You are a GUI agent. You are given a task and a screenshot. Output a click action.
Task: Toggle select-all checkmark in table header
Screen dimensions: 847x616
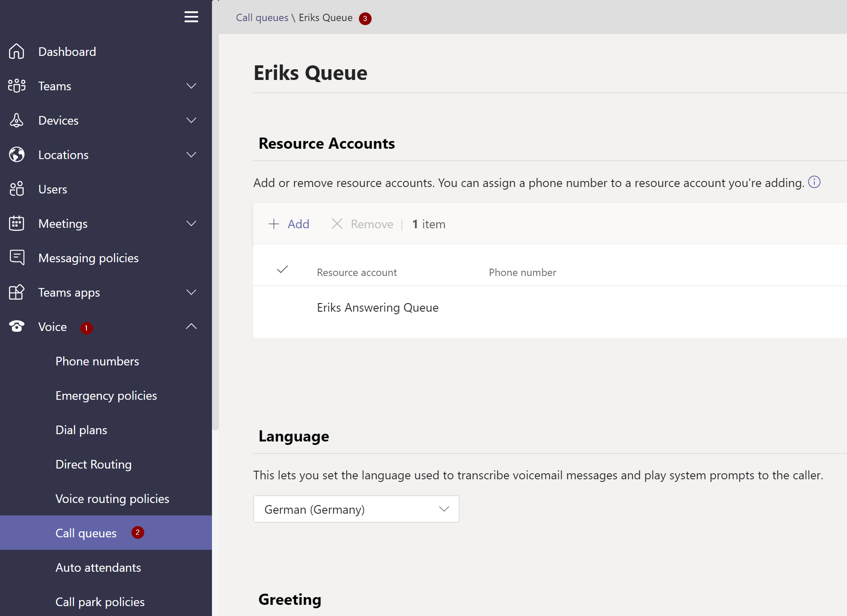282,270
